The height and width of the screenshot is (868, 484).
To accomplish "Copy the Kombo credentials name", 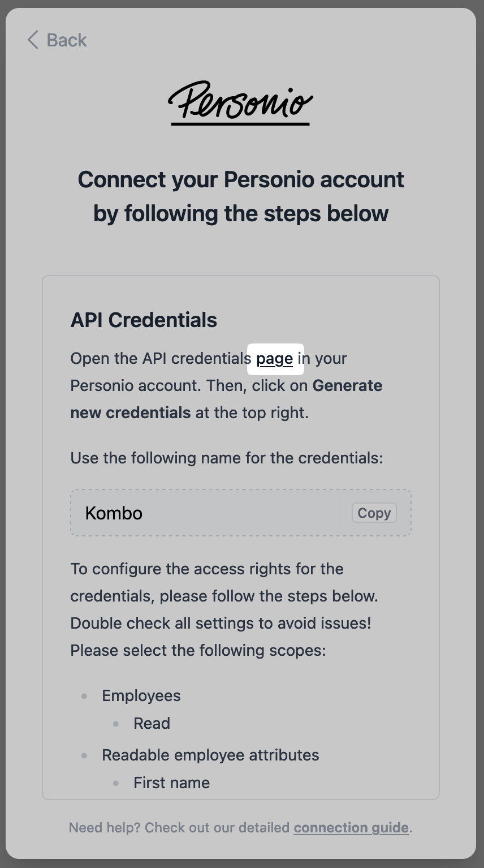I will click(x=374, y=513).
